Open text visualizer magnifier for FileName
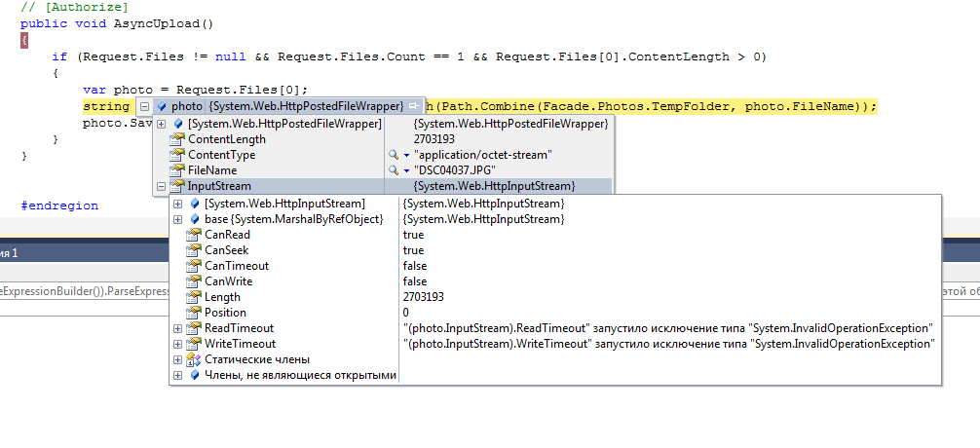The width and height of the screenshot is (980, 448). pyautogui.click(x=394, y=170)
